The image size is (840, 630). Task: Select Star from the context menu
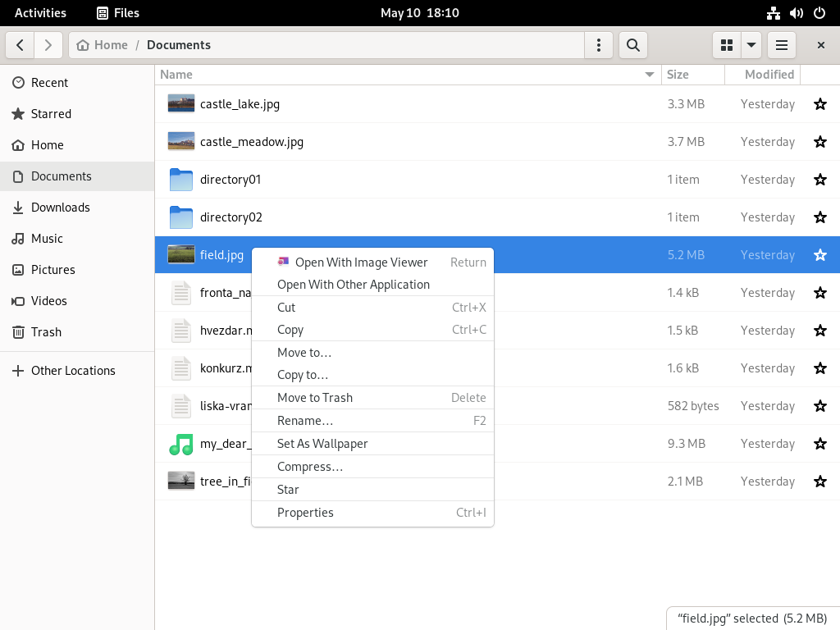(373, 490)
